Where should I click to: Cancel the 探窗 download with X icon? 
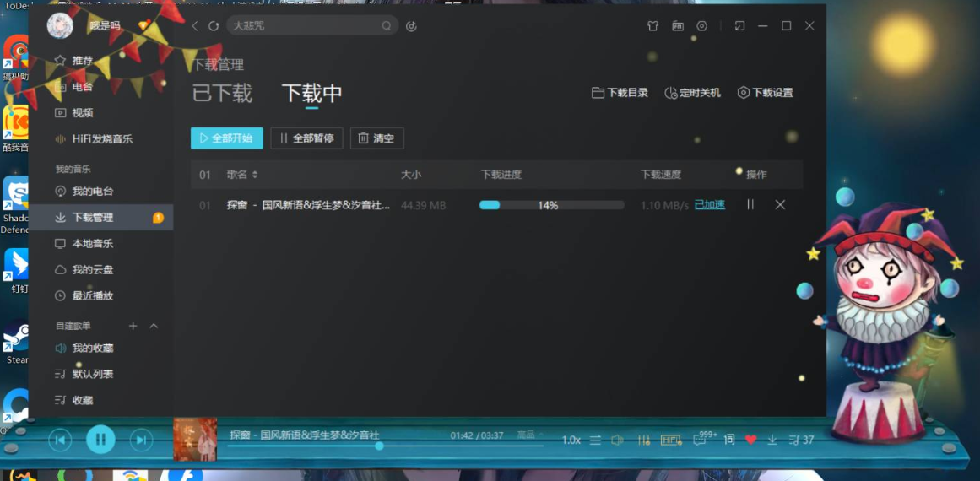pos(780,205)
